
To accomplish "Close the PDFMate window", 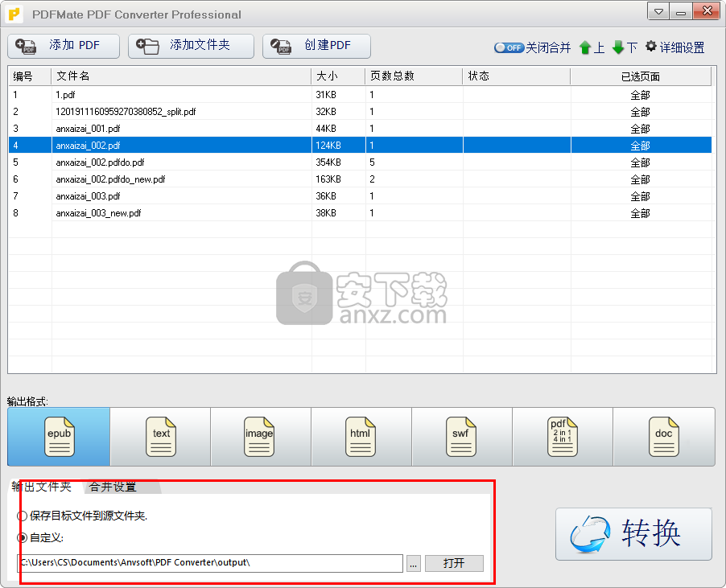I will pyautogui.click(x=707, y=11).
